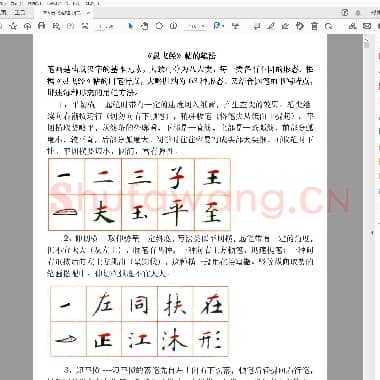
Task: Click the upload to cloud icon
Action: tap(28, 26)
